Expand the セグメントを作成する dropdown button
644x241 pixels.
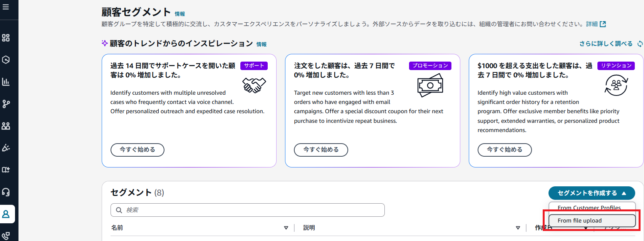click(592, 193)
